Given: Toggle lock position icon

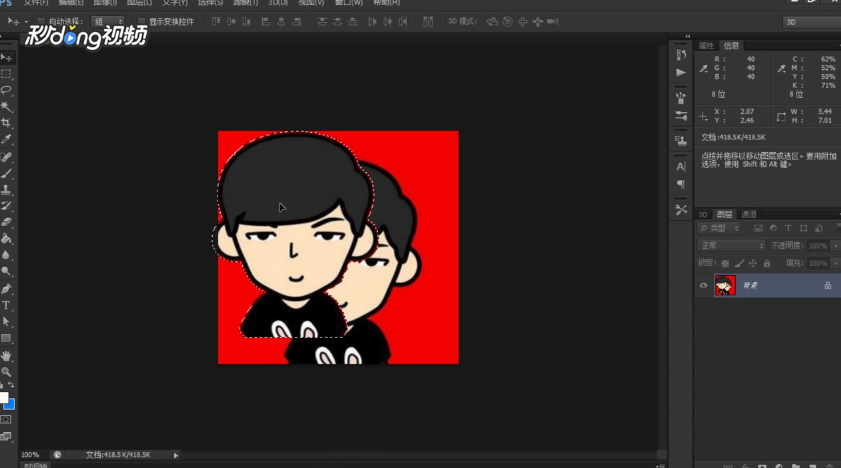Looking at the screenshot, I should [x=753, y=263].
